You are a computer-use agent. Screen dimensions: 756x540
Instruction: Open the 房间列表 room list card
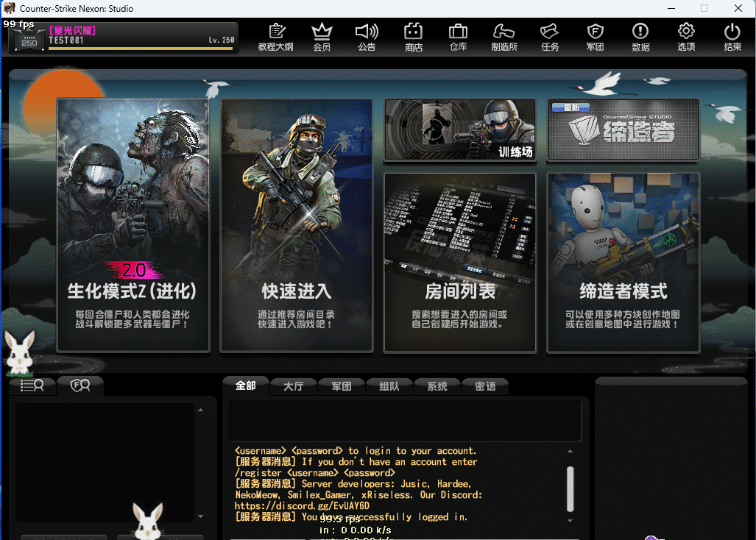coord(460,263)
